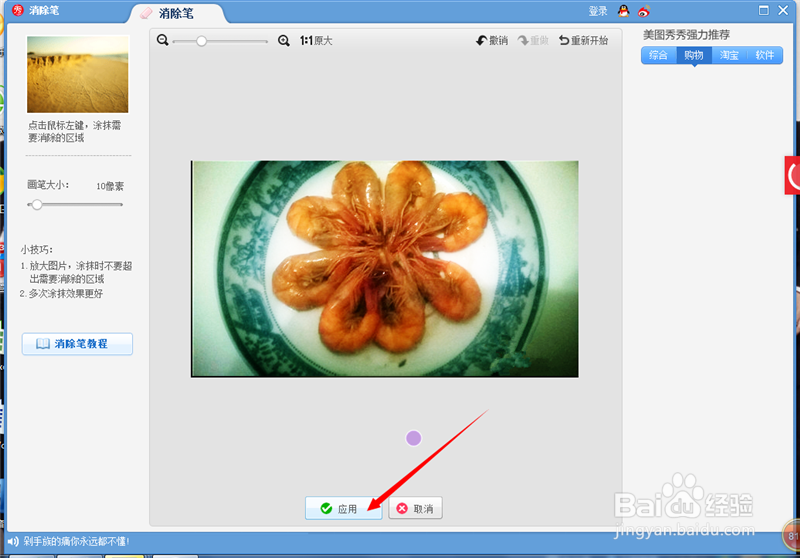Set view to 1:1 original size

click(x=316, y=41)
